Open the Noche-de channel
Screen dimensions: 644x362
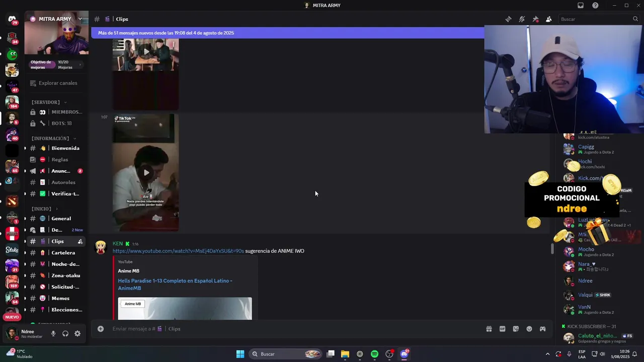pyautogui.click(x=55, y=264)
